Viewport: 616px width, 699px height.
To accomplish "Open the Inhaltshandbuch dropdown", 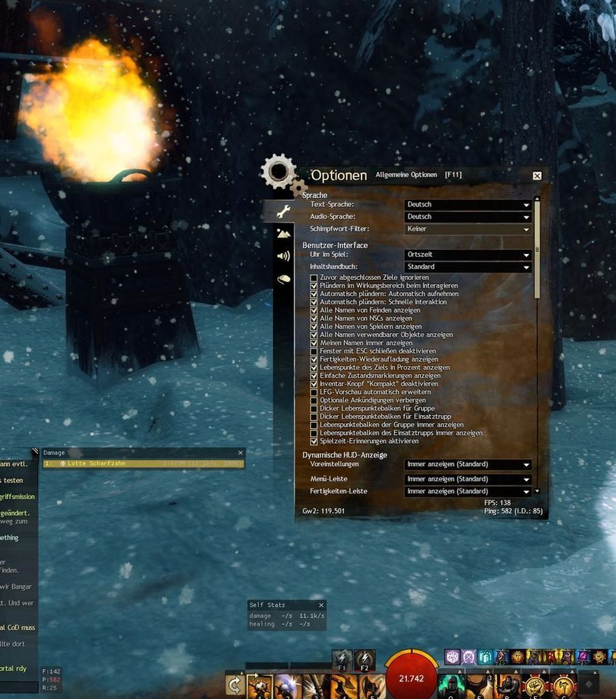I will pos(468,267).
